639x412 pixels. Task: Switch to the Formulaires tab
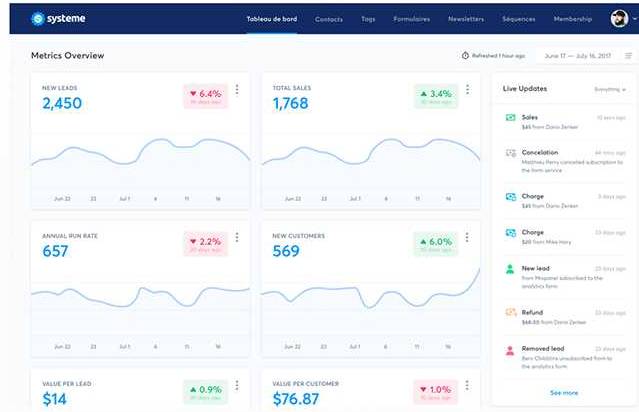pyautogui.click(x=411, y=19)
